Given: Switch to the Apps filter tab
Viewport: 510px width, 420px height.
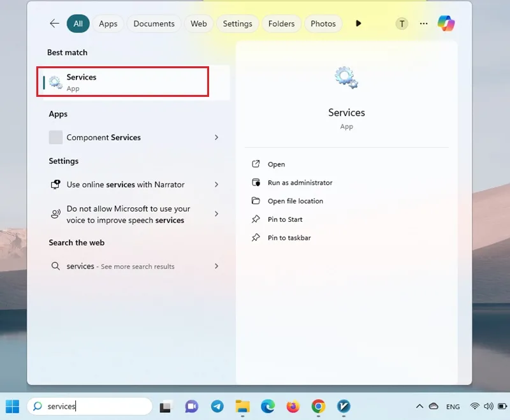Looking at the screenshot, I should coord(108,24).
